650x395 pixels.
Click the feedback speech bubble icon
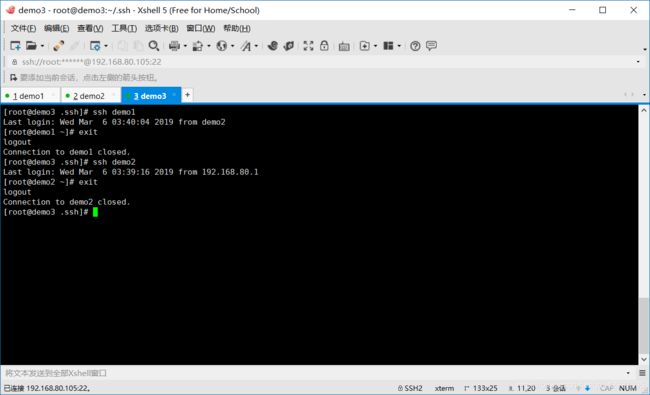(432, 46)
